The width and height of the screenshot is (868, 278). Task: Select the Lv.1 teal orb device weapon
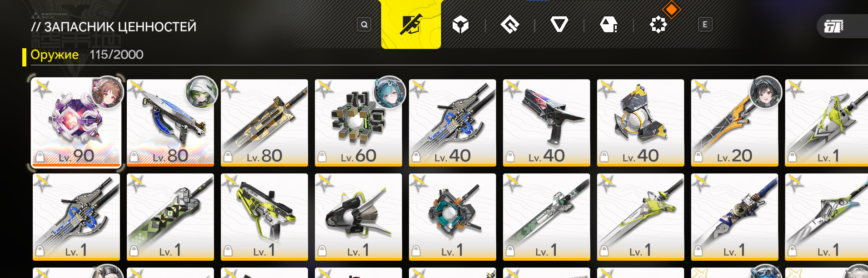tap(453, 217)
